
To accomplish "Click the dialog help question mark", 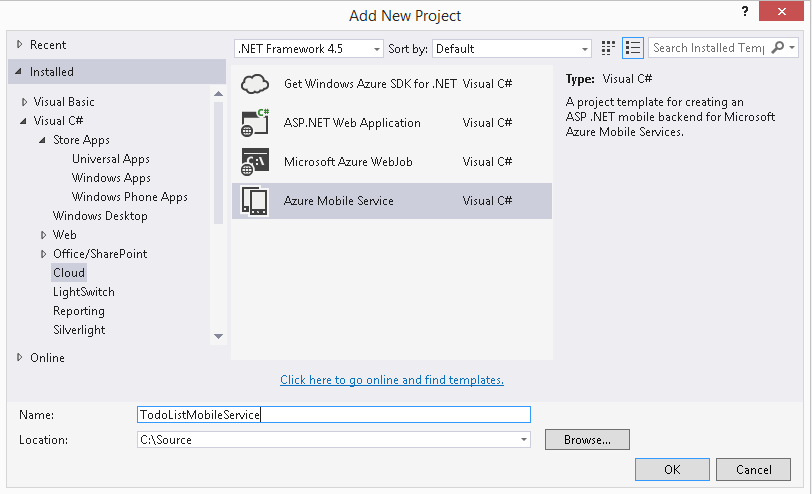I will [744, 12].
